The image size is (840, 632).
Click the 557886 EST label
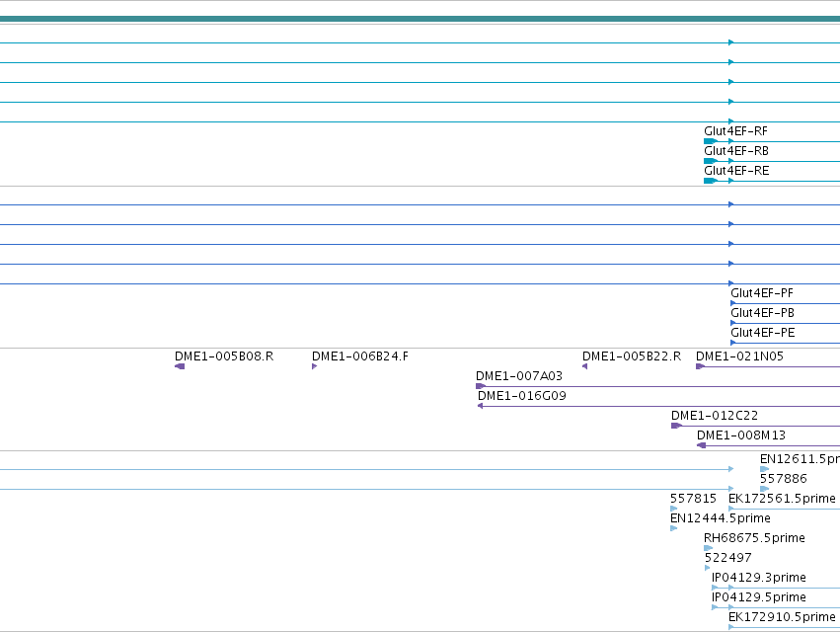tap(783, 479)
